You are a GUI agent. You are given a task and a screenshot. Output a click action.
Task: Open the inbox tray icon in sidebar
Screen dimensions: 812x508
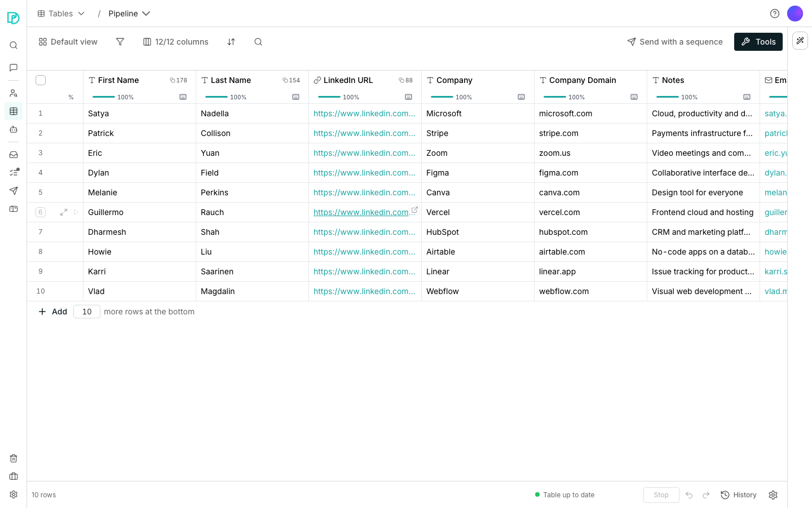click(x=14, y=155)
